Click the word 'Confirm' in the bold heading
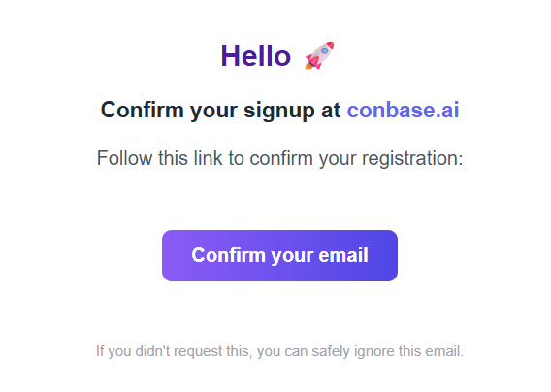Viewport: 551px width, 392px height. 142,110
